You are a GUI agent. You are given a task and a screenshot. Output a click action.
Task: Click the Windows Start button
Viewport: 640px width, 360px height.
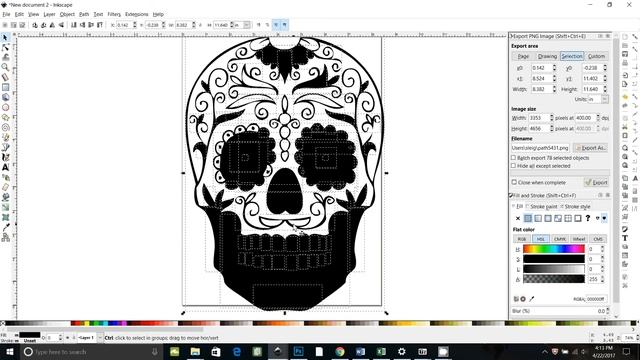pos(9,351)
